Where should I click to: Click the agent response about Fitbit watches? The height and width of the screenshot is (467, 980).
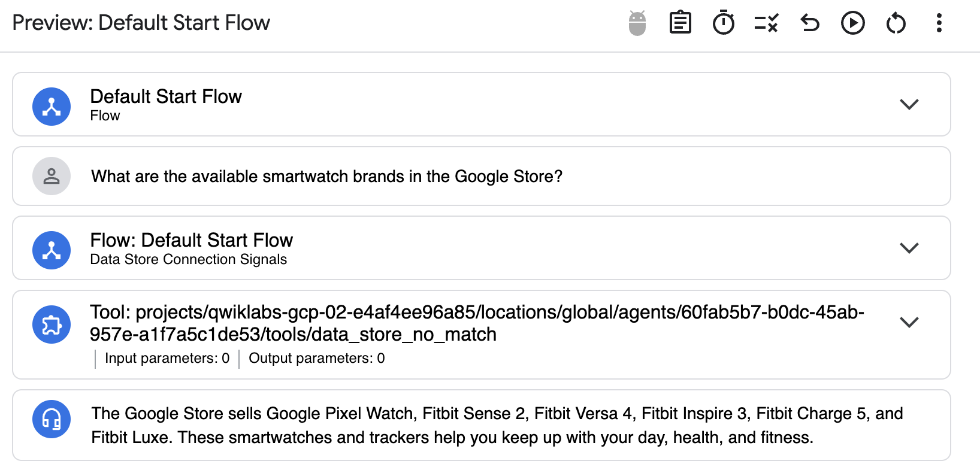(x=496, y=425)
